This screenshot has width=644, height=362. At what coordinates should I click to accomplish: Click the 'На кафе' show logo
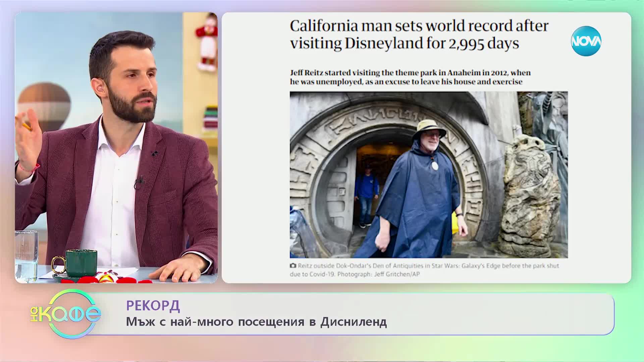click(66, 314)
